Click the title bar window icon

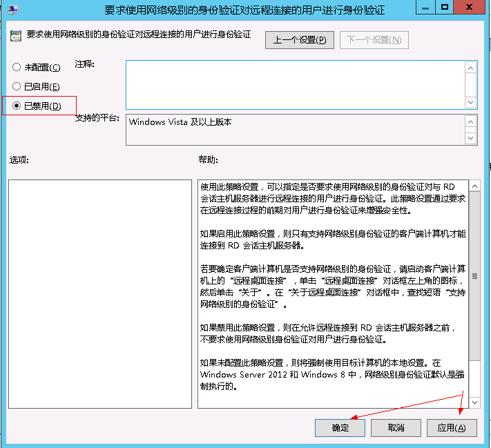tap(13, 10)
